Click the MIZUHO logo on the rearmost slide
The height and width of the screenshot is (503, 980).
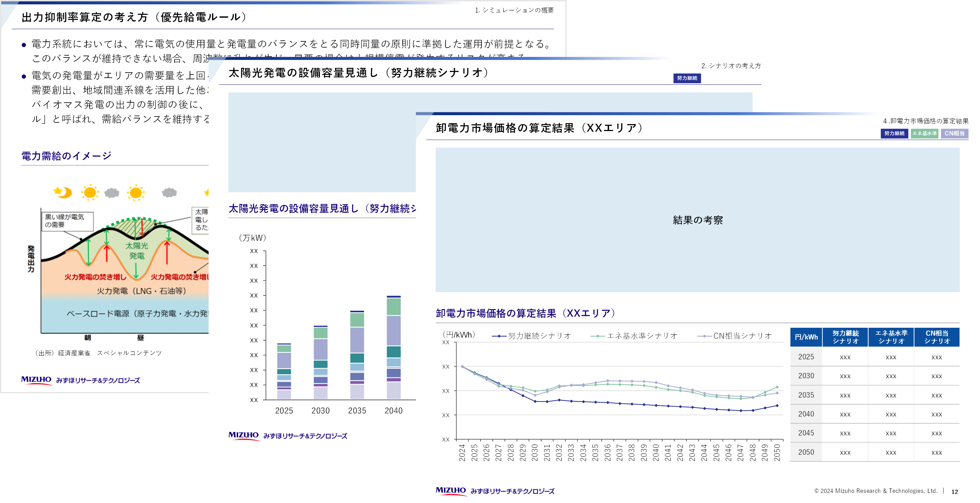[36, 380]
